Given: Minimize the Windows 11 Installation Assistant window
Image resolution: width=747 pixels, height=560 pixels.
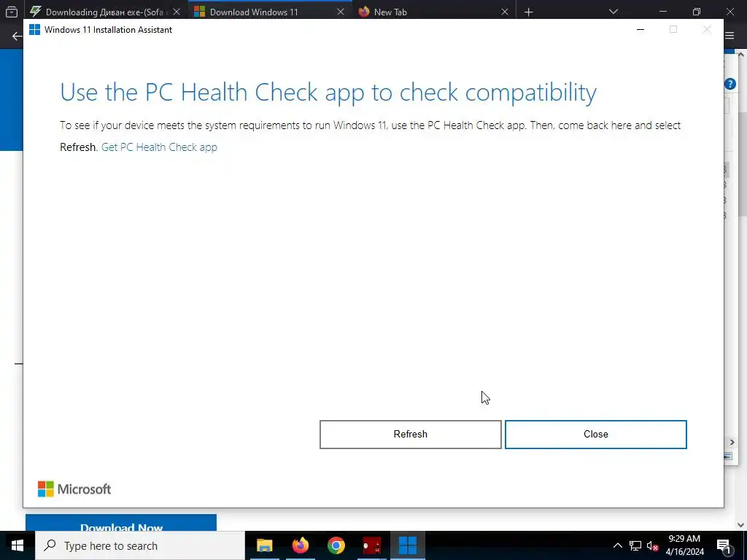Looking at the screenshot, I should pos(640,29).
